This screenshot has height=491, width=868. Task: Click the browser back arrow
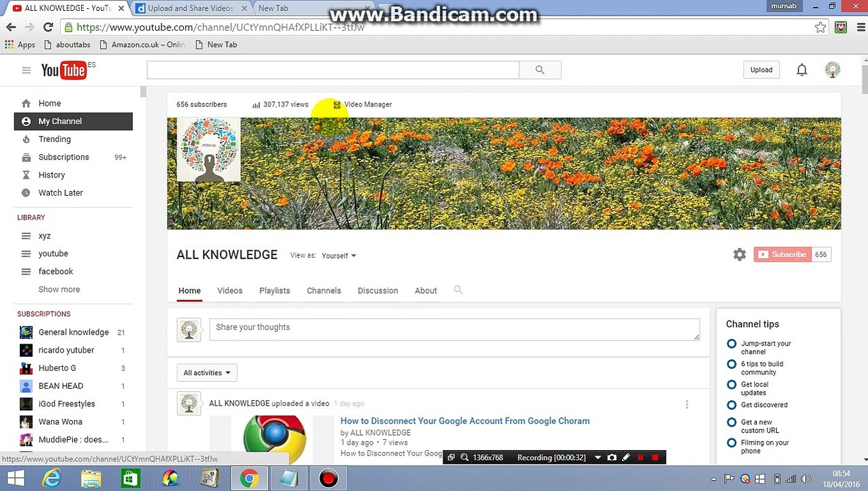pos(11,27)
